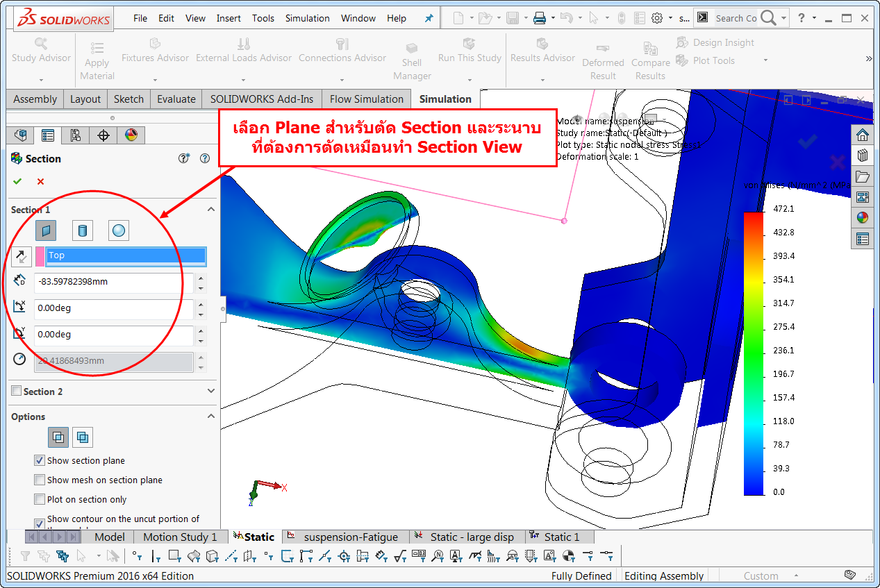Collapse the Section 1 group

click(211, 209)
